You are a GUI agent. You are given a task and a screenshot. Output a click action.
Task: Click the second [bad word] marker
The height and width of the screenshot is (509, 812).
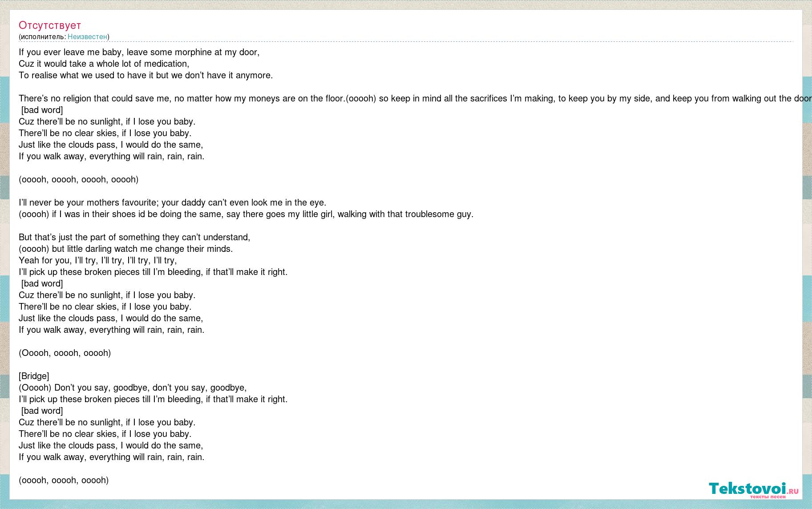pos(42,283)
